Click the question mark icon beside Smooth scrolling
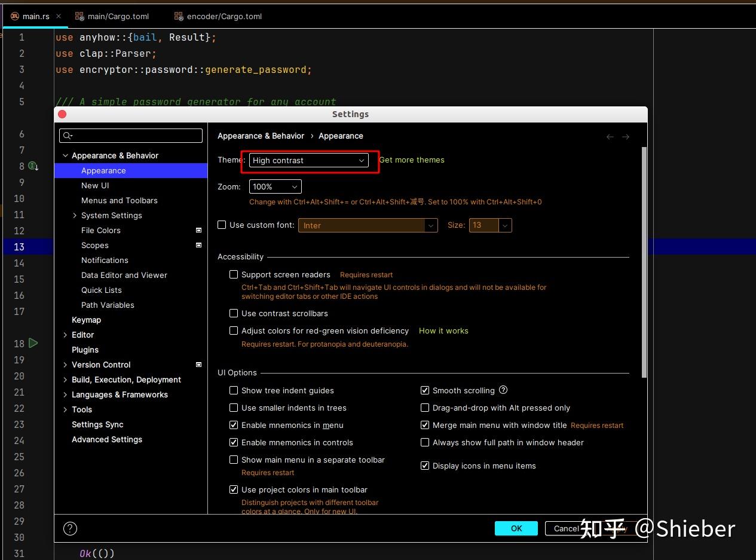This screenshot has width=756, height=560. (503, 390)
